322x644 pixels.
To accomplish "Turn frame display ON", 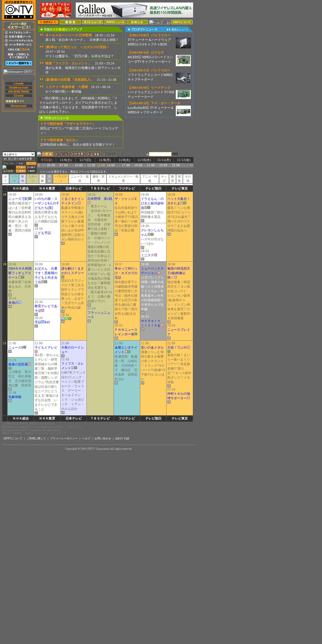I will [x=21, y=164].
